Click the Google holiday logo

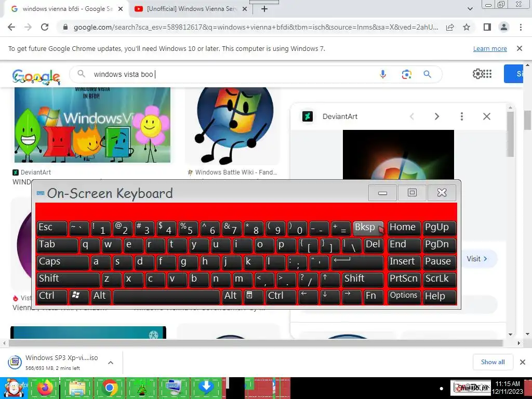pyautogui.click(x=36, y=77)
